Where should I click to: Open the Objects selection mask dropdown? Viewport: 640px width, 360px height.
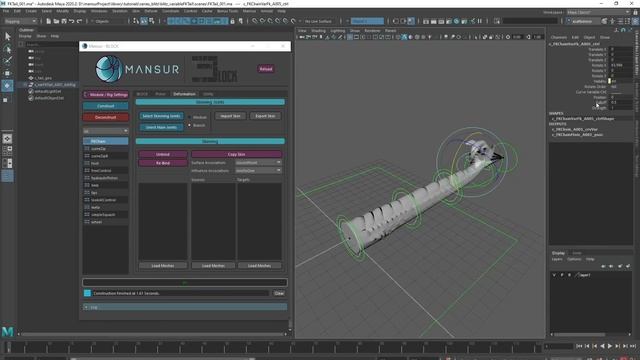109,21
